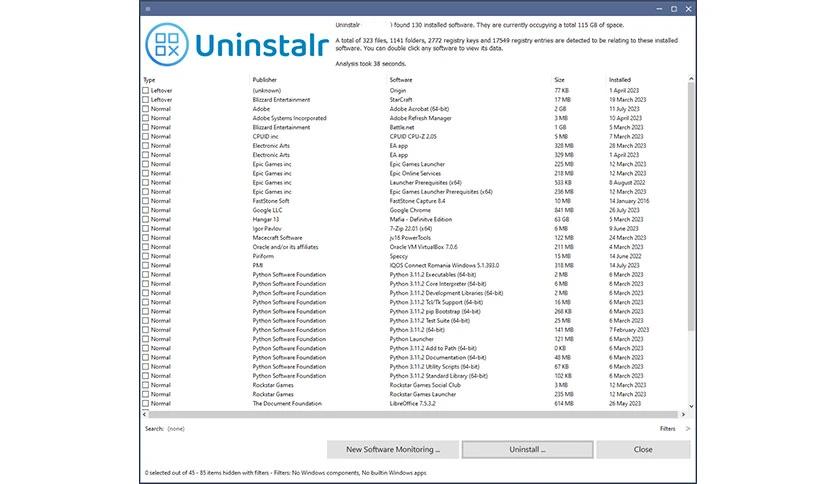Select the Adobe Acrobat (64-bit) checkbox
836x484 pixels.
coord(146,109)
